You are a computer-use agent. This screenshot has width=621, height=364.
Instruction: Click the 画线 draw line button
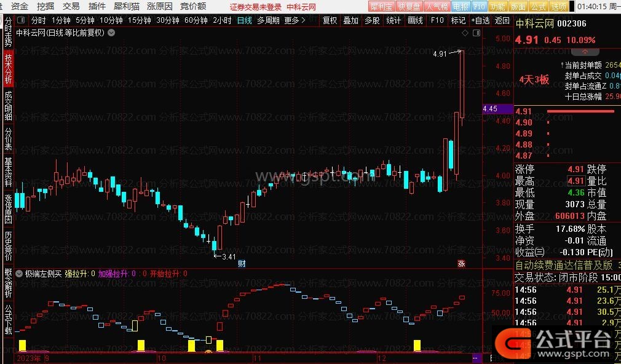coord(416,20)
